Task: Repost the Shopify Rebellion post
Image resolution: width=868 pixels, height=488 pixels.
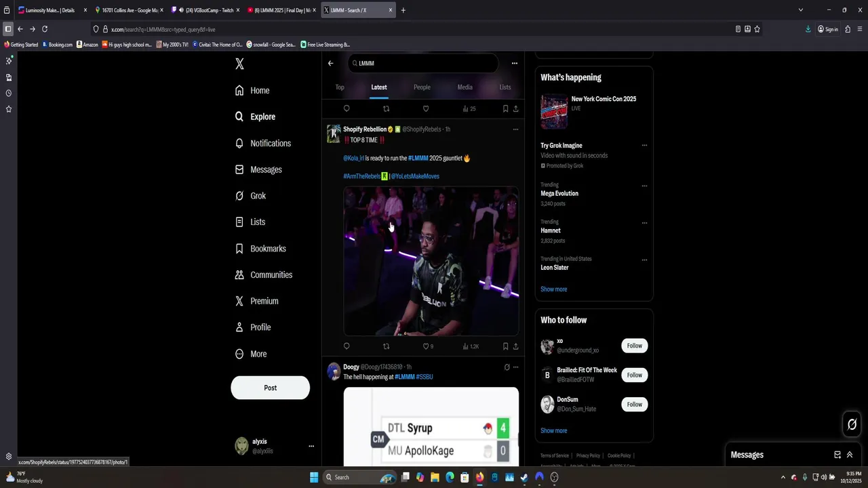Action: [x=386, y=346]
